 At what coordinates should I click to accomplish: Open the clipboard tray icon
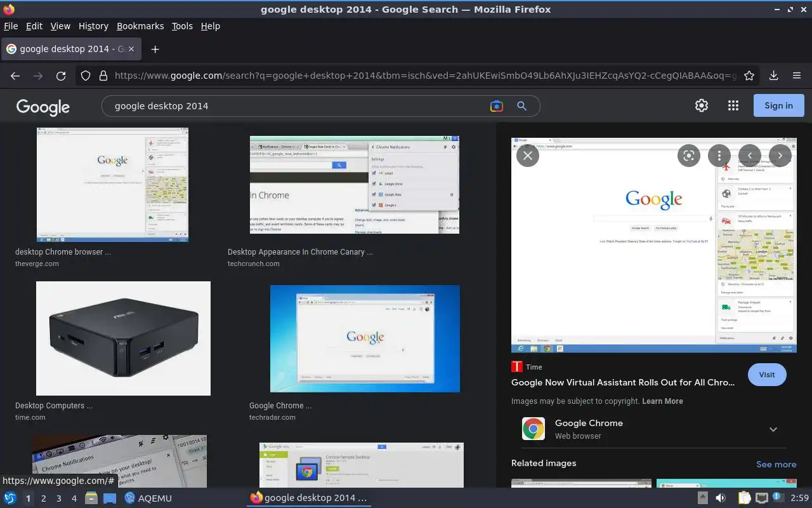click(x=744, y=498)
